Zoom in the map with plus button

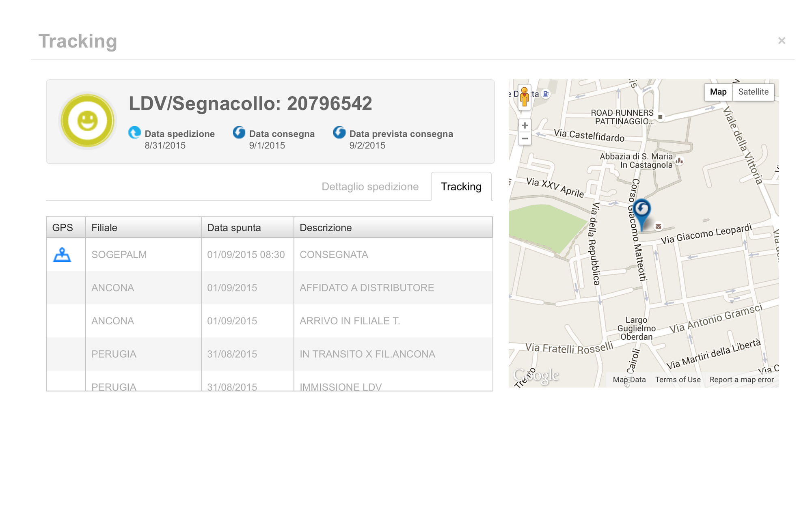point(525,125)
